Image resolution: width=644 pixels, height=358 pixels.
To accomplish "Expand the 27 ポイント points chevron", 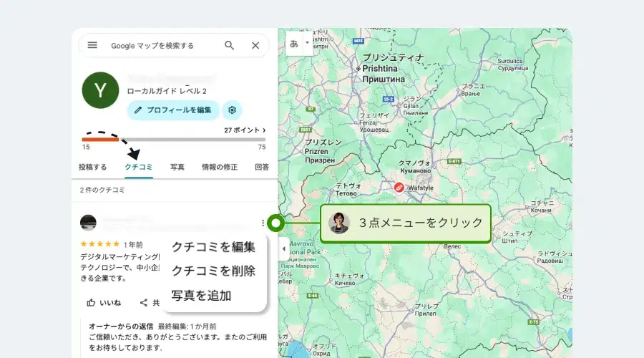I will pos(264,130).
